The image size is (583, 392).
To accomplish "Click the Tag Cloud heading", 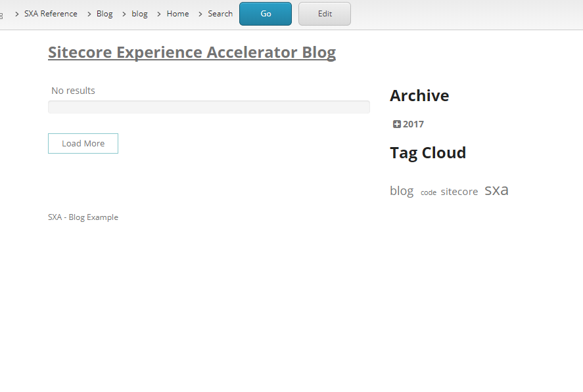I will click(428, 153).
